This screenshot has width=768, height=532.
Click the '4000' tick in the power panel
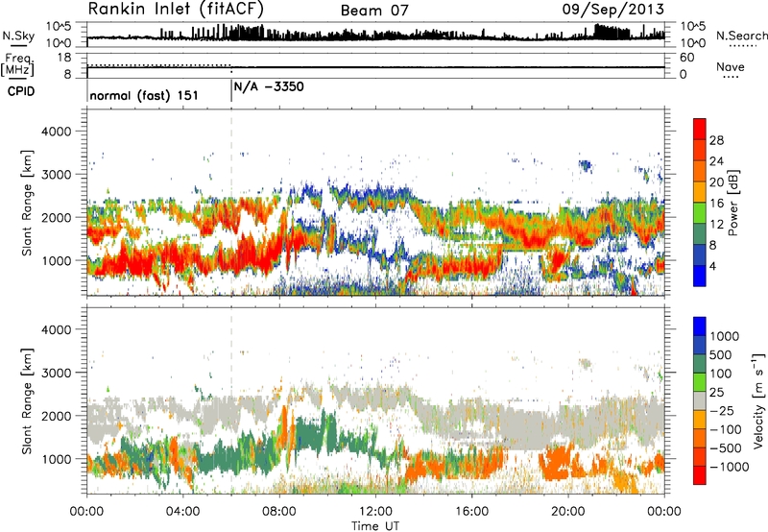[x=57, y=132]
